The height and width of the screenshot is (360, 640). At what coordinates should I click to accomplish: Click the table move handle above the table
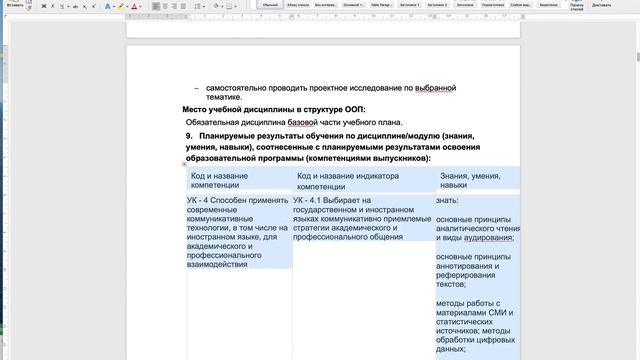click(184, 164)
